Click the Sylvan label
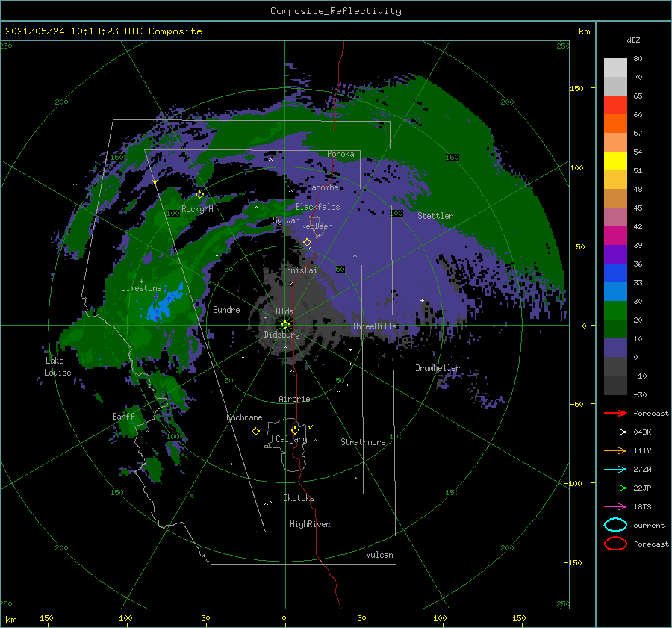 [x=286, y=220]
